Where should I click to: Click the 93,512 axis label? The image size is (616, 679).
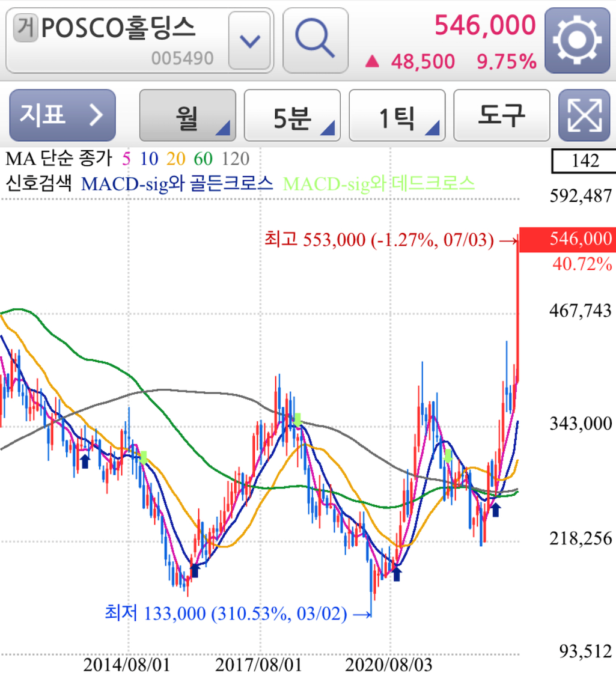click(585, 651)
